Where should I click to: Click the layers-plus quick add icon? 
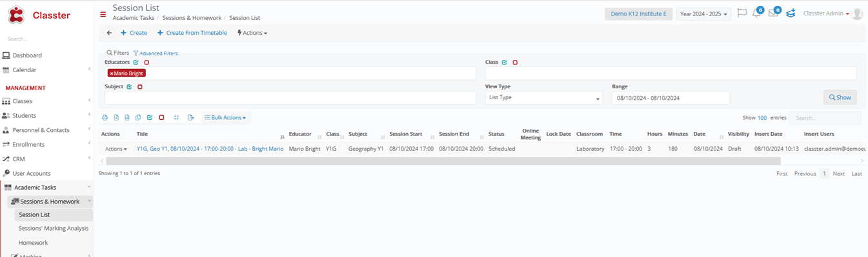coord(791,14)
